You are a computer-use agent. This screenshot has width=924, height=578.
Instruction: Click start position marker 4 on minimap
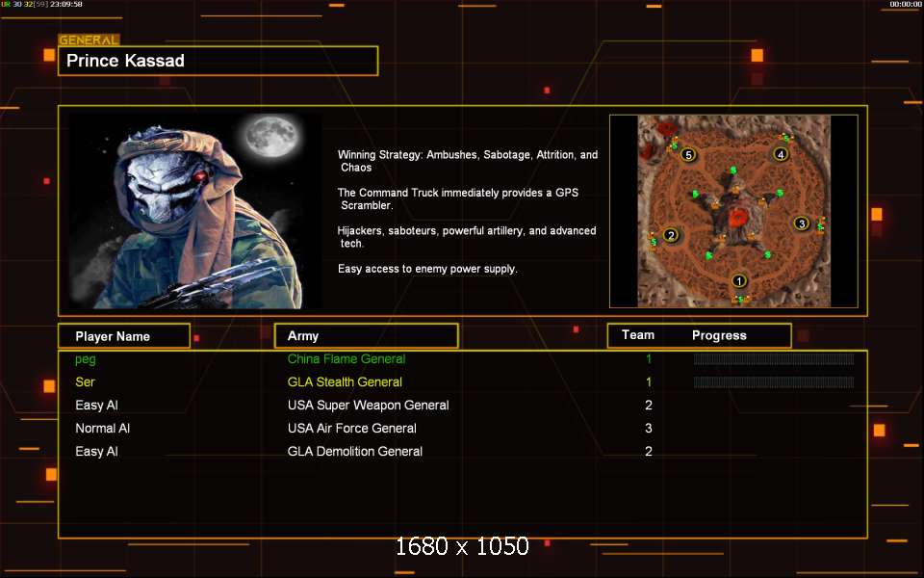(781, 154)
